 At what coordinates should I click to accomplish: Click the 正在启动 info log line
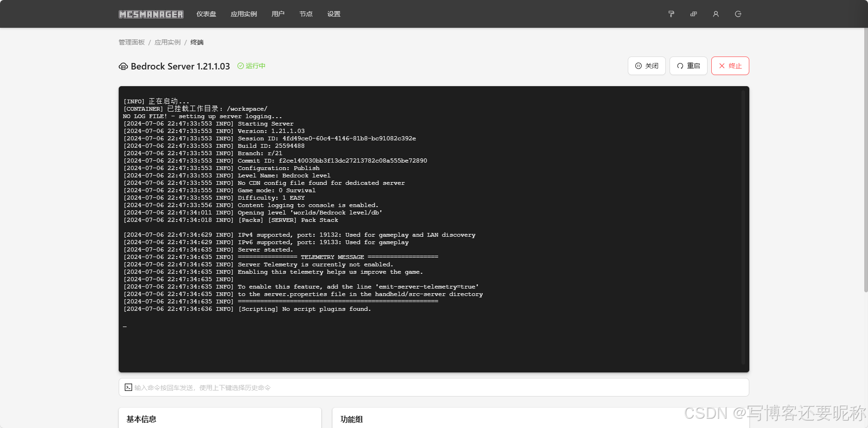point(156,101)
